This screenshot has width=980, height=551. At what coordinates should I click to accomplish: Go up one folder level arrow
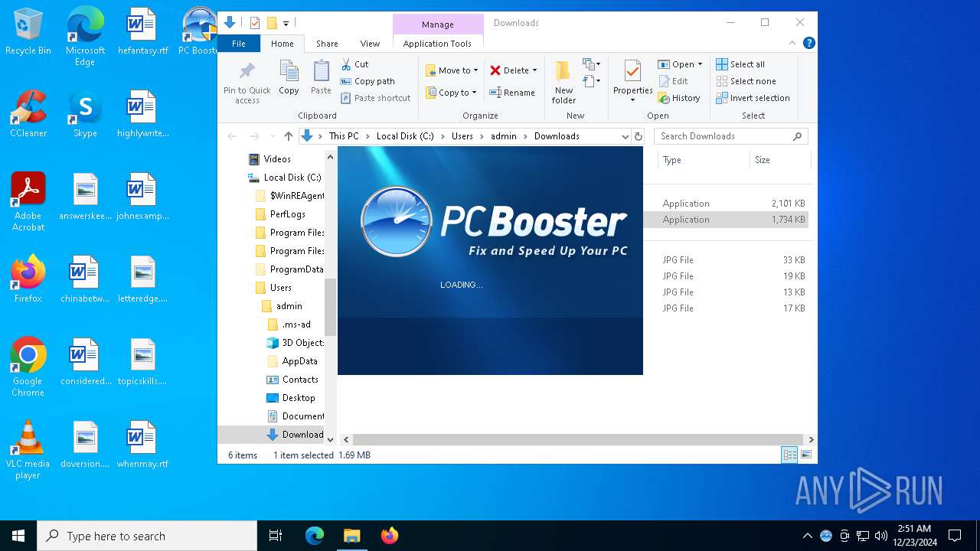click(288, 136)
